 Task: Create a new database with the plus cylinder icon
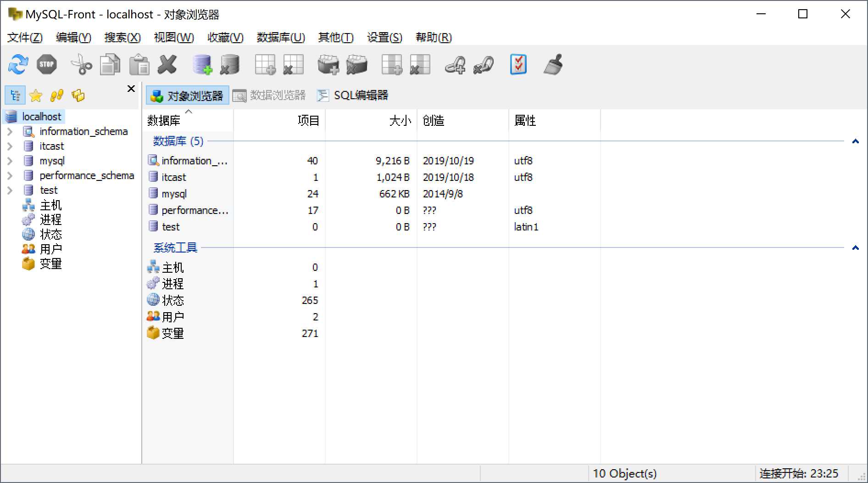tap(202, 64)
